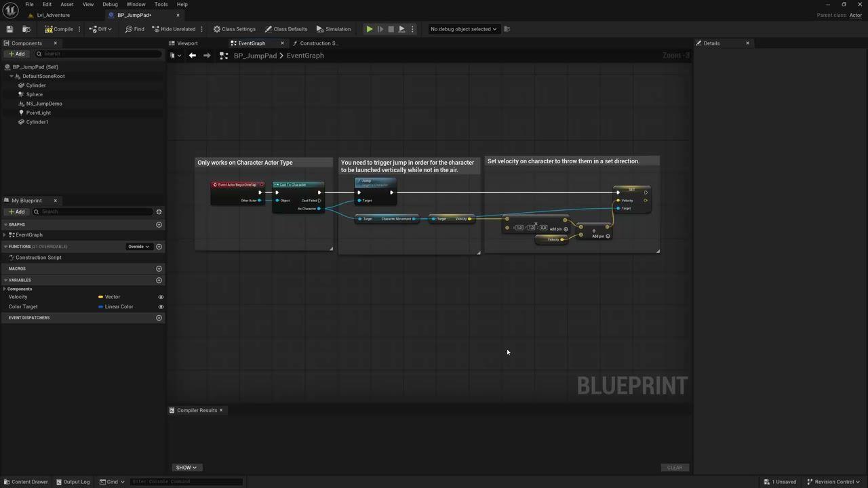
Task: Select the NS_JumpDemo component
Action: point(44,104)
